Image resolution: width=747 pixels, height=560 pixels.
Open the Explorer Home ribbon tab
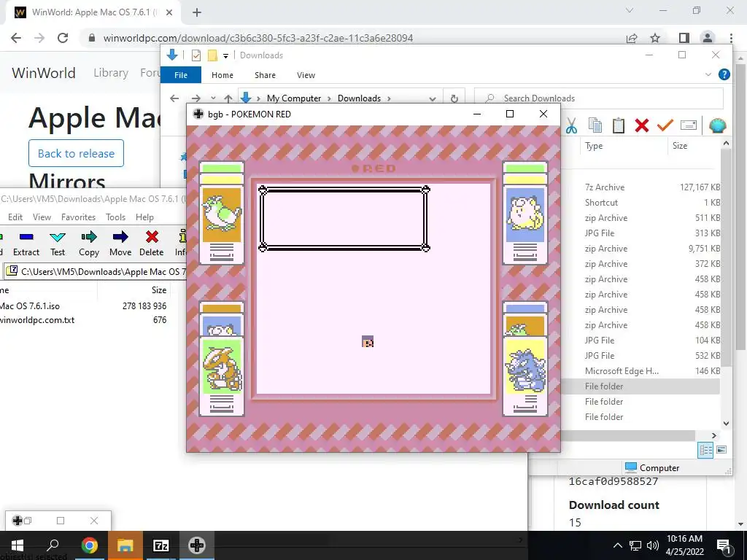(x=222, y=75)
